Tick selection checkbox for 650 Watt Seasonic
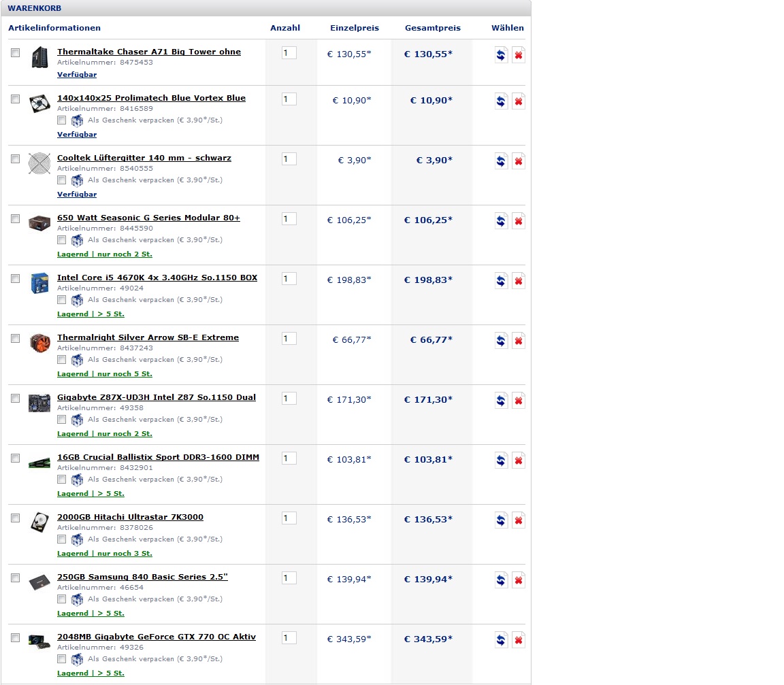Image resolution: width=784 pixels, height=685 pixels. pyautogui.click(x=16, y=219)
